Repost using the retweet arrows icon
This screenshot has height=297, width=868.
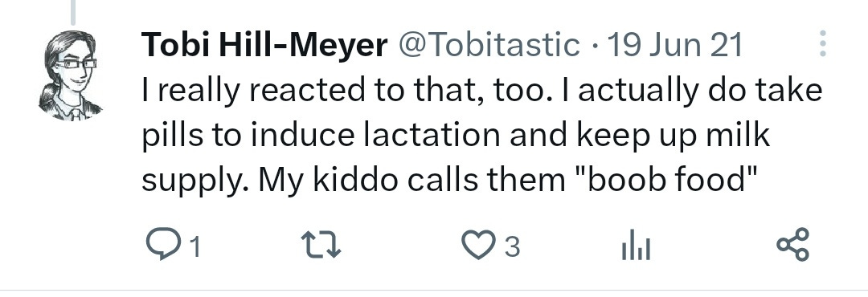(x=321, y=245)
